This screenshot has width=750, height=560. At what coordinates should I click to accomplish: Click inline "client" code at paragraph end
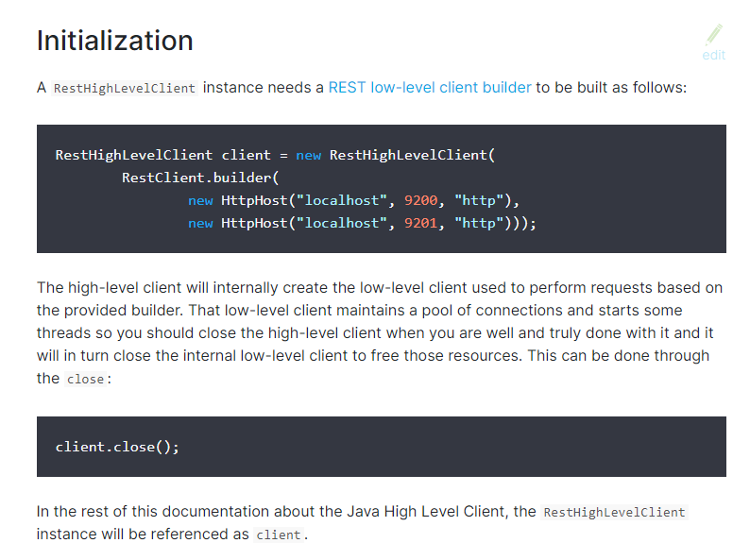pyautogui.click(x=279, y=535)
